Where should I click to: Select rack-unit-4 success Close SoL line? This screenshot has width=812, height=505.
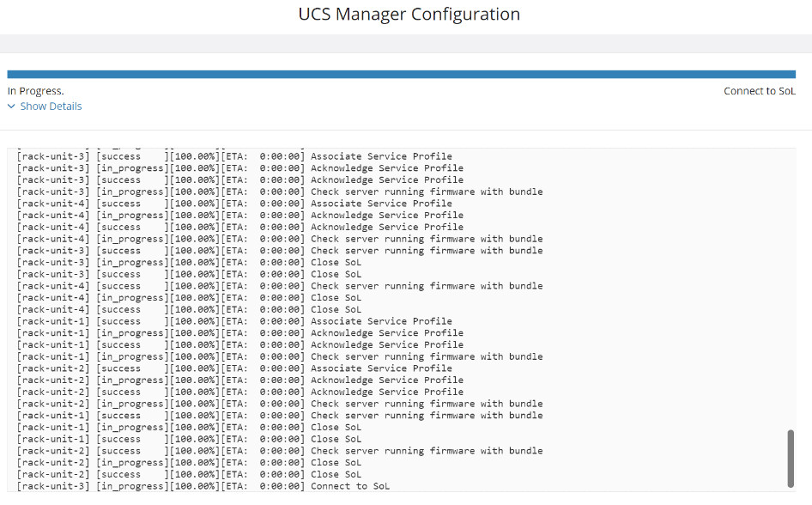pos(189,310)
